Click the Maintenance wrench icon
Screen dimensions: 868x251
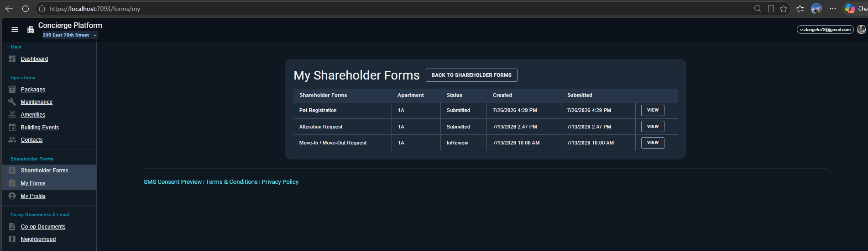coord(12,102)
